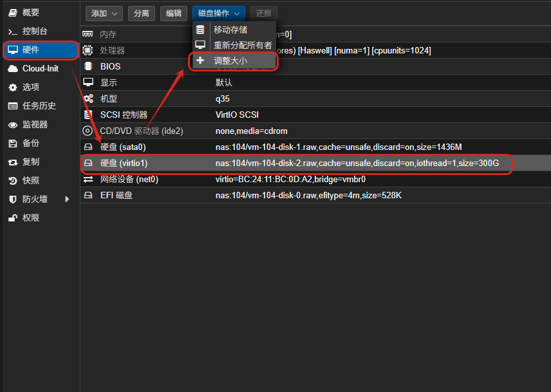The height and width of the screenshot is (392, 551).
Task: Expand the 防火墙 submenu arrow
Action: pos(67,200)
